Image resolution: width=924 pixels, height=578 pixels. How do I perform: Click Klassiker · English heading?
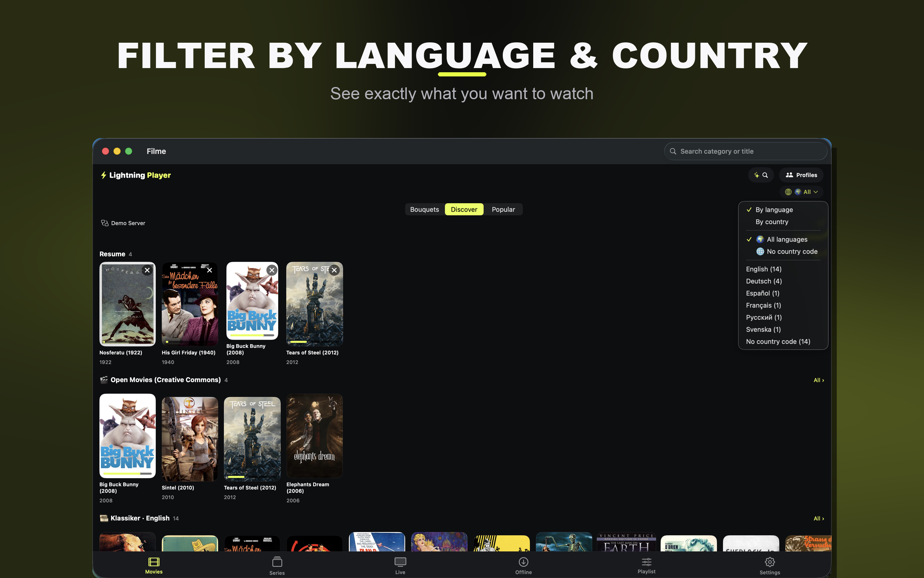pyautogui.click(x=140, y=518)
